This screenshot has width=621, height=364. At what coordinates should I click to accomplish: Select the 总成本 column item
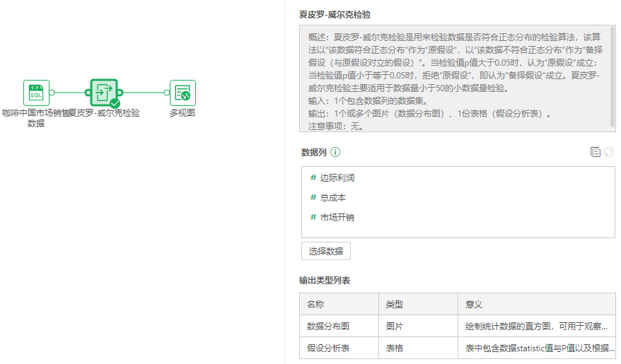pyautogui.click(x=332, y=198)
